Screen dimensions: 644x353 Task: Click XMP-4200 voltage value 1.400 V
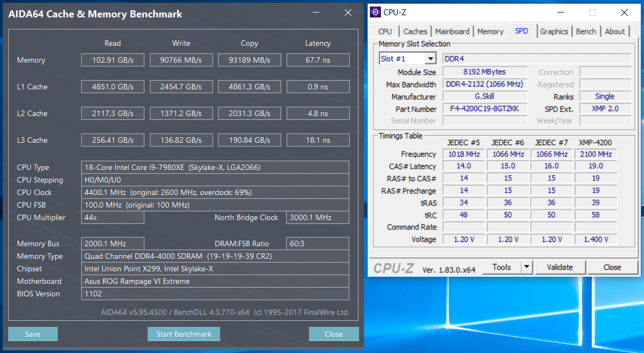(596, 239)
